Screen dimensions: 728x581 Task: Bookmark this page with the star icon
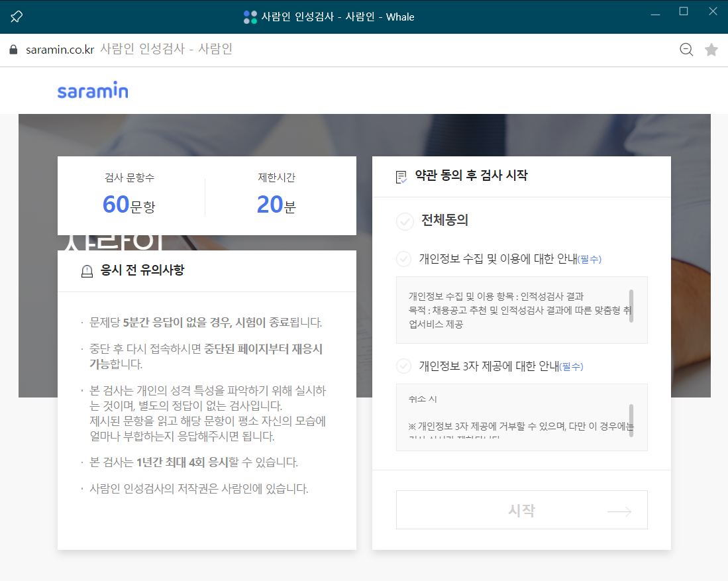[x=711, y=49]
